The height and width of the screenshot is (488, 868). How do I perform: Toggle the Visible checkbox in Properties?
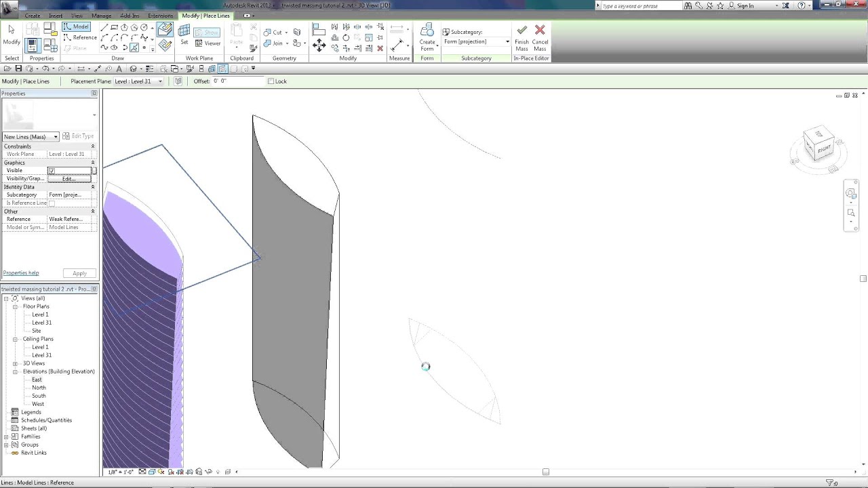tap(52, 171)
